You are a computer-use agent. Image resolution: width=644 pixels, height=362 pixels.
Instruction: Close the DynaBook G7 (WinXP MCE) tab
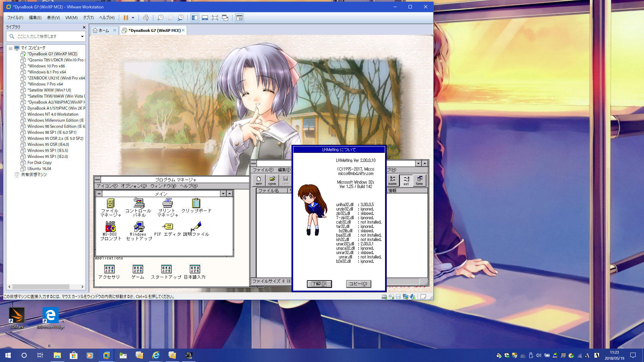coord(183,31)
